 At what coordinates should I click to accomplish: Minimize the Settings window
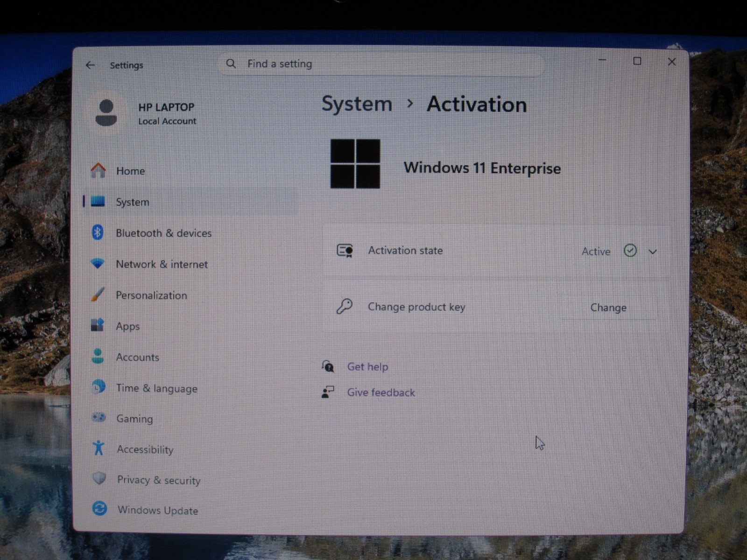pyautogui.click(x=602, y=61)
